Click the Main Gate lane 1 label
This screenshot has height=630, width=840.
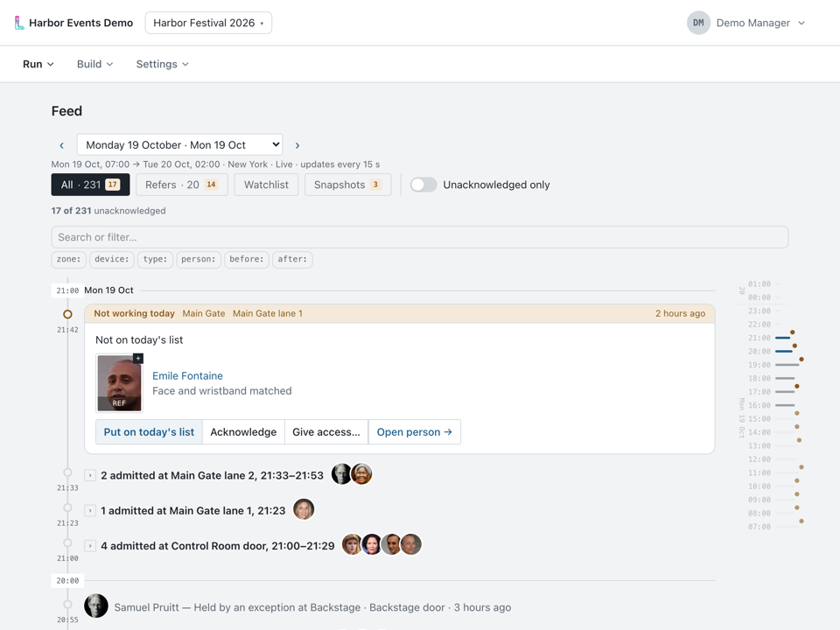[x=268, y=313]
